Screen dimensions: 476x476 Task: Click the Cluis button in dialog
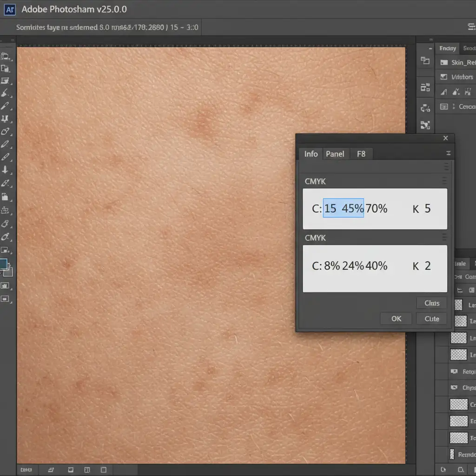click(431, 303)
